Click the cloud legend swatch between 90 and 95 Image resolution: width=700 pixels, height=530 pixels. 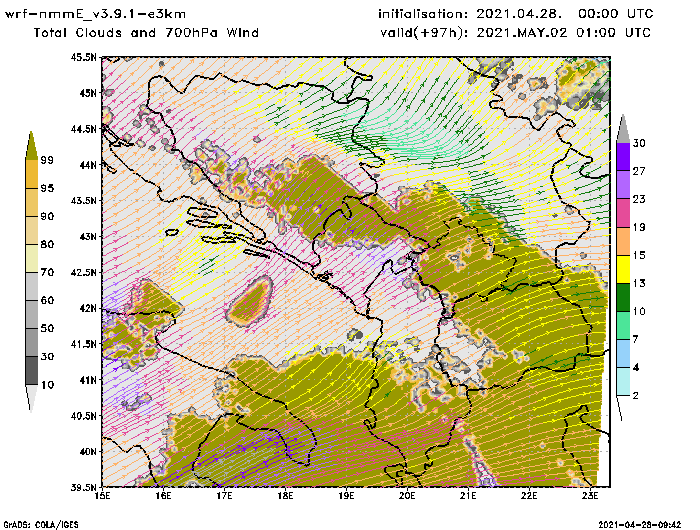click(x=32, y=202)
